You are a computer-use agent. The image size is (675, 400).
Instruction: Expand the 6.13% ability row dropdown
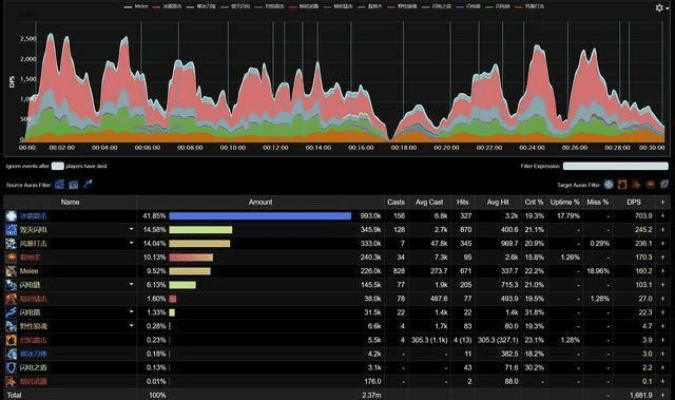click(131, 284)
